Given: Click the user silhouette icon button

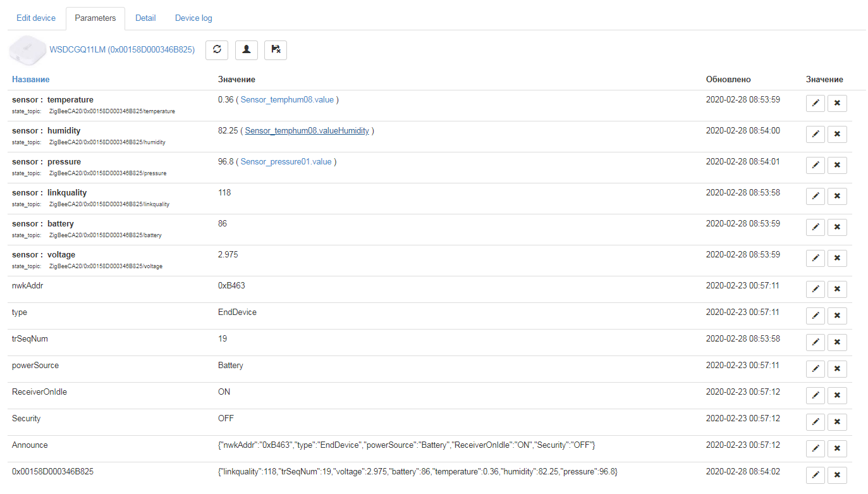Looking at the screenshot, I should pyautogui.click(x=247, y=50).
